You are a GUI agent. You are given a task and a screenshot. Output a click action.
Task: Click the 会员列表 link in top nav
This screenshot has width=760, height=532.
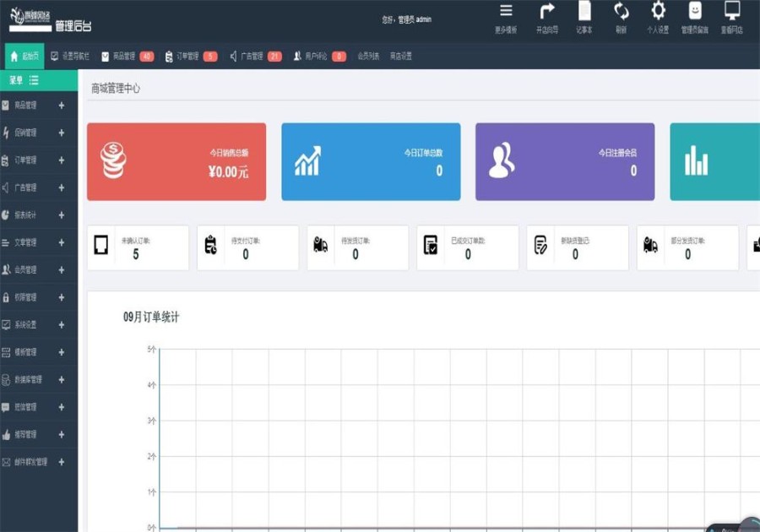pyautogui.click(x=368, y=57)
